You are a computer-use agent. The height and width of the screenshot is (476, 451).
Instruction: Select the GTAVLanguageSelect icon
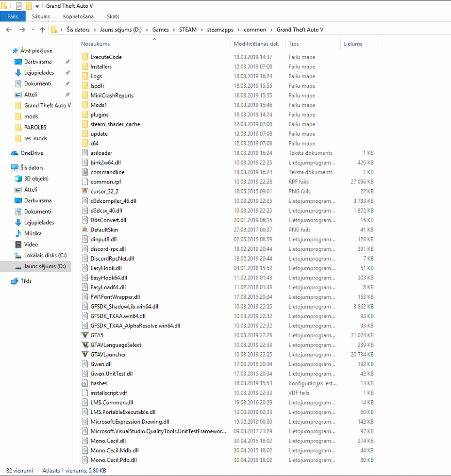(85, 345)
